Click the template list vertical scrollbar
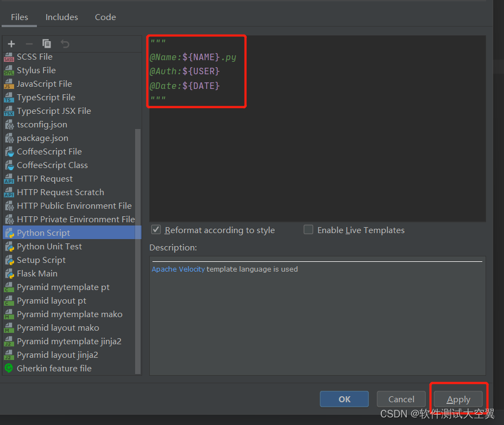Screen dimensions: 504x425 (138, 251)
